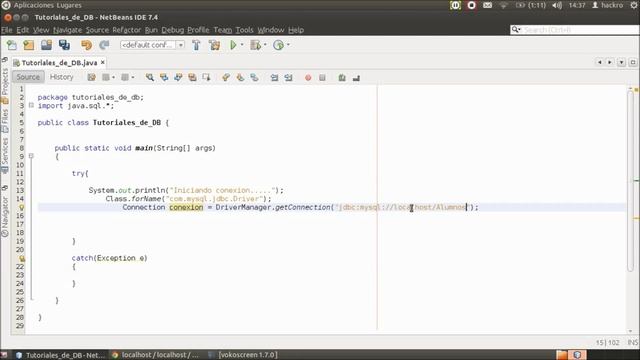Viewport: 640px width, 360px height.
Task: Open the search options dropdown in Search box
Action: click(516, 29)
